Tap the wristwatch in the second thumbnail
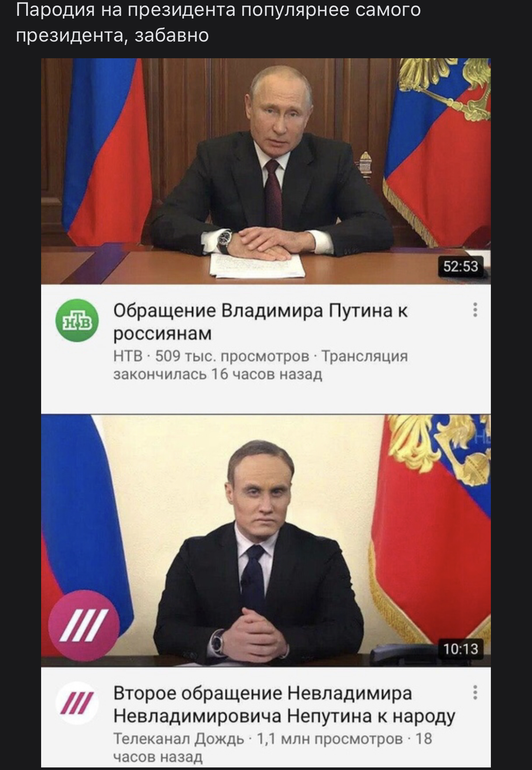Screen dimensions: 532x770 (217, 641)
